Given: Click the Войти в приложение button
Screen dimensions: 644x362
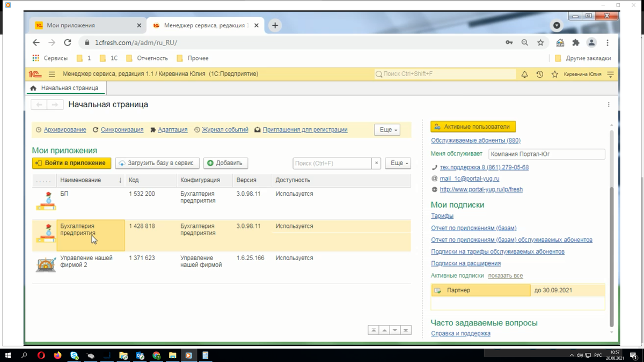Looking at the screenshot, I should coord(71,163).
